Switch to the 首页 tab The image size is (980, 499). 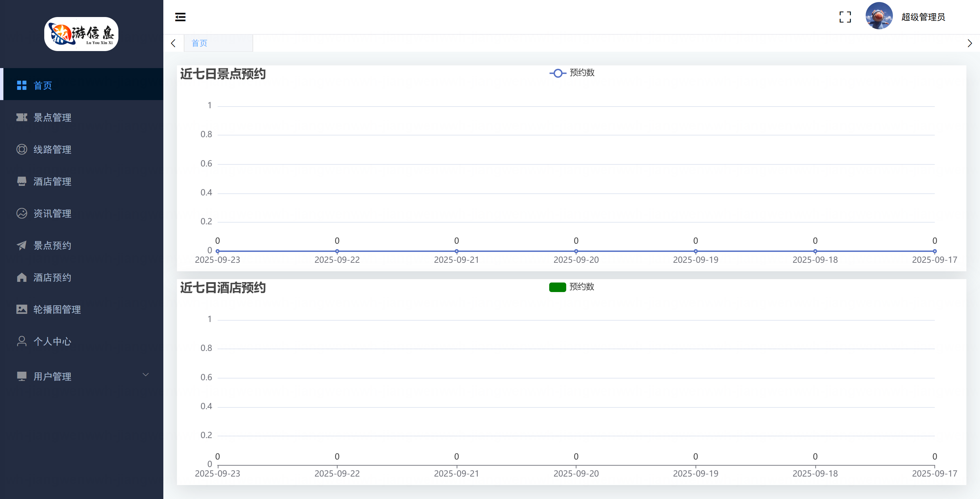click(199, 43)
